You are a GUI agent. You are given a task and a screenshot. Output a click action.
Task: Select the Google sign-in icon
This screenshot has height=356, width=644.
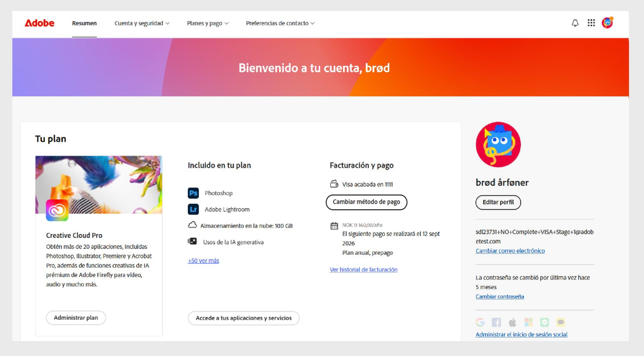(480, 322)
